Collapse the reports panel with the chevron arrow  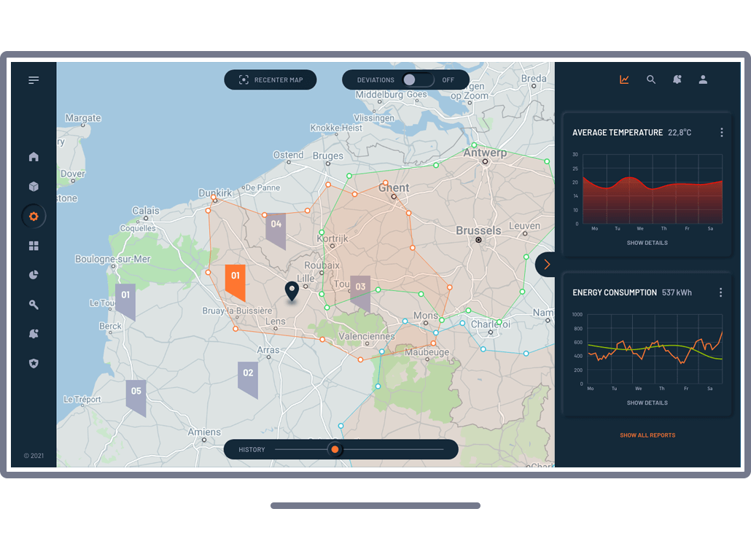point(546,265)
